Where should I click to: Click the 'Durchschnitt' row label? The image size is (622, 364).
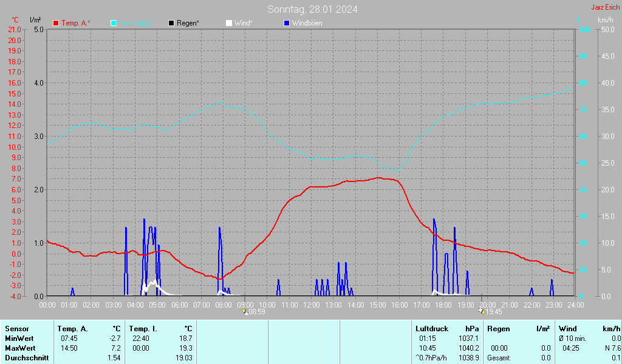[x=27, y=358]
